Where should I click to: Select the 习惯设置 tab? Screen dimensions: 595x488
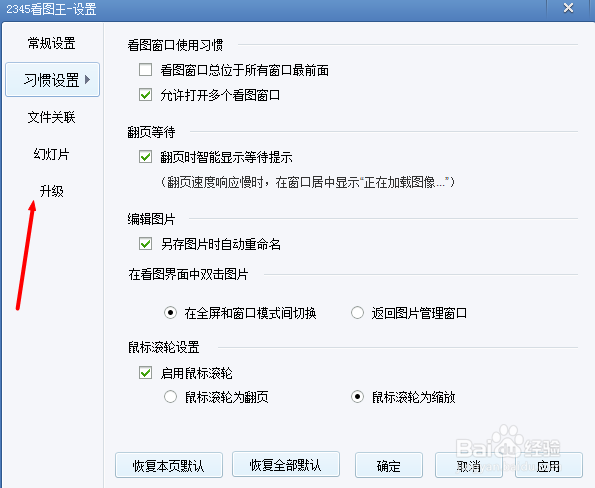click(x=52, y=80)
